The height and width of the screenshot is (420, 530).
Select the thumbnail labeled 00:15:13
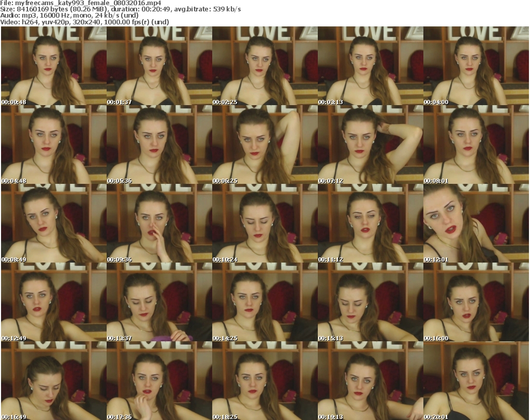coord(370,302)
